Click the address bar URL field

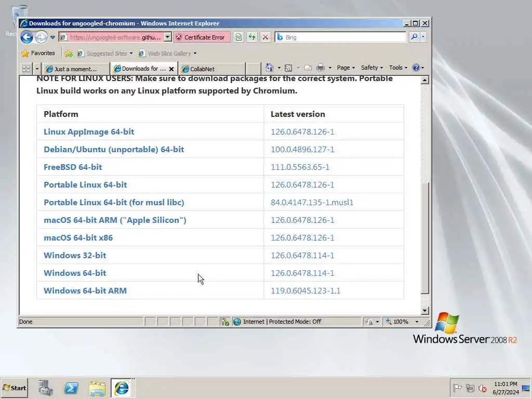pos(111,37)
